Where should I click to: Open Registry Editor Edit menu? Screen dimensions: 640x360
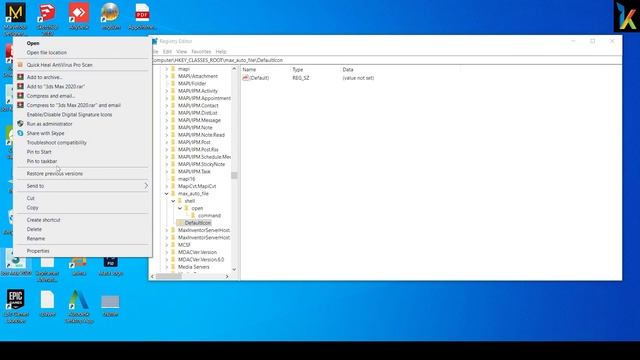tap(167, 52)
